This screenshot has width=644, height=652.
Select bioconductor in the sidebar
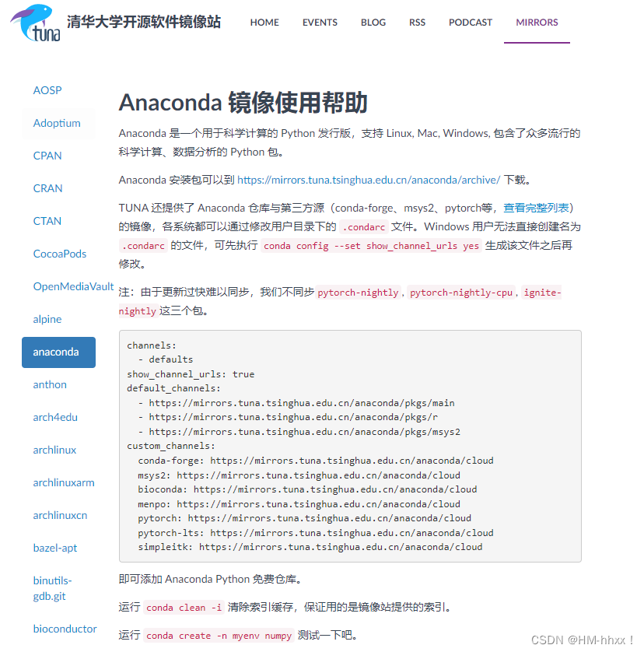(x=65, y=629)
